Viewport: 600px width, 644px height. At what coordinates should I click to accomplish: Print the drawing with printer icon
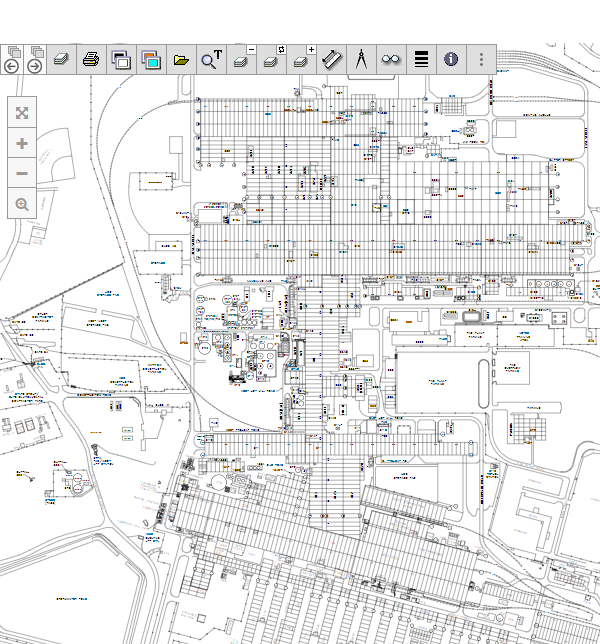pos(91,59)
